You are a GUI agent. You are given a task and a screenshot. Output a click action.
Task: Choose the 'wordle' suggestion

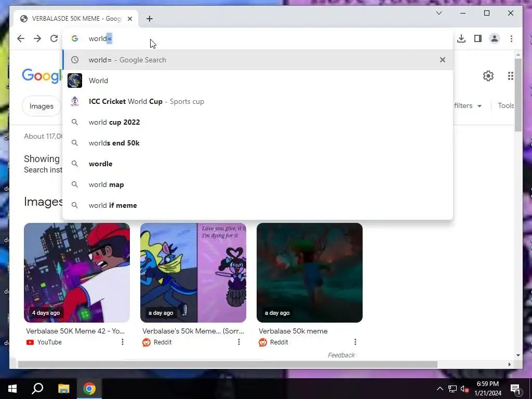pos(258,164)
